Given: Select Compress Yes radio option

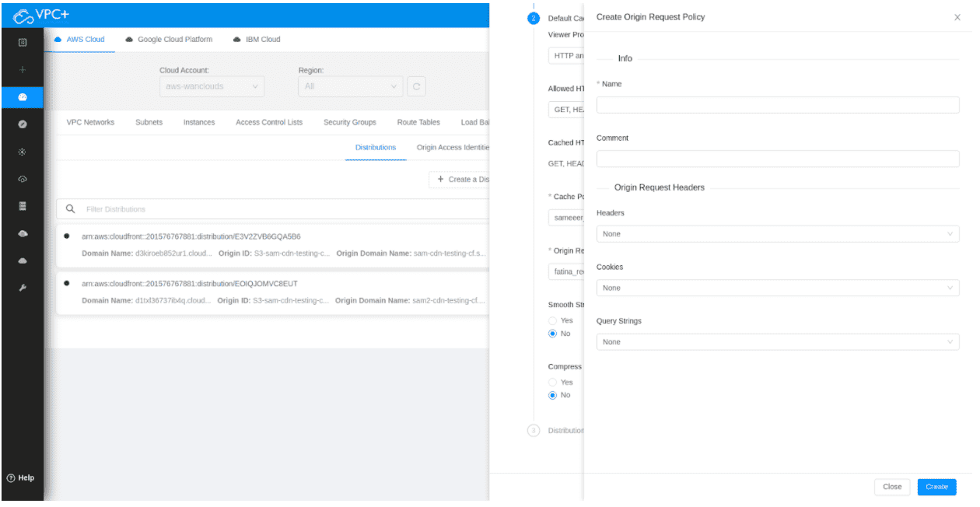Looking at the screenshot, I should tap(552, 382).
